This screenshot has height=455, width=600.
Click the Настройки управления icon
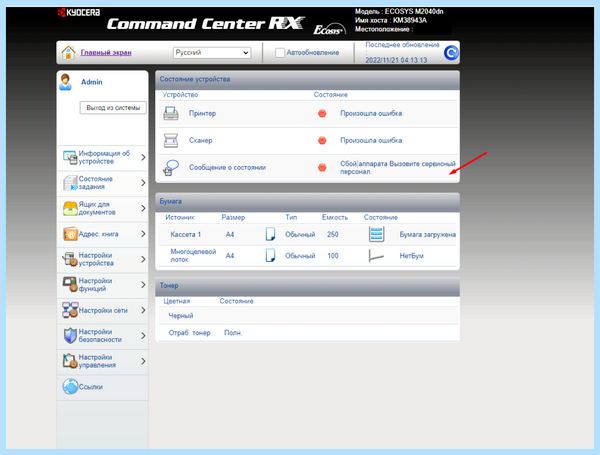click(70, 361)
